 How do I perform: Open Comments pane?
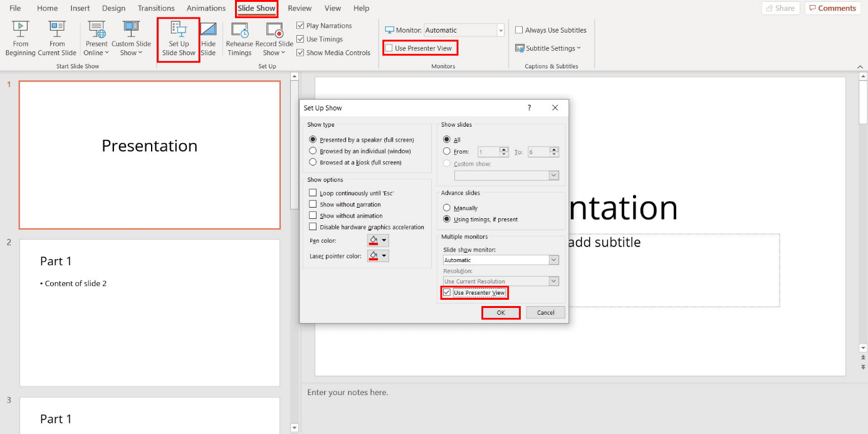tap(832, 8)
